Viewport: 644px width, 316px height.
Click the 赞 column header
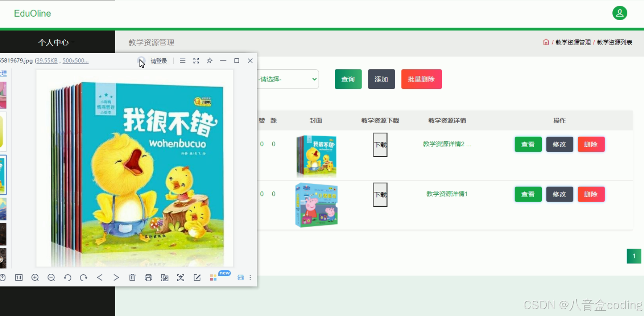pos(262,120)
